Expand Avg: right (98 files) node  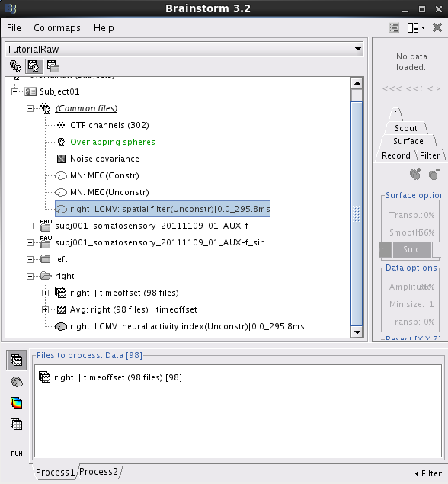(46, 309)
